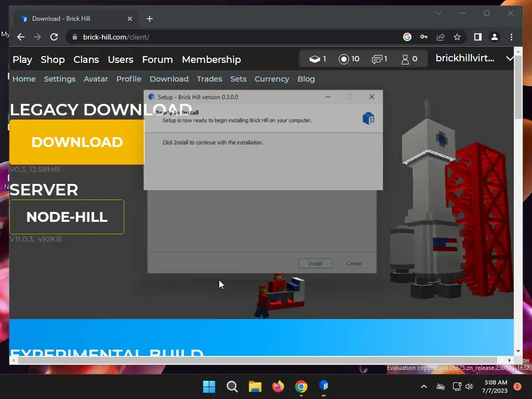Open the tab search chevron in title bar
Image resolution: width=532 pixels, height=399 pixels.
438,13
